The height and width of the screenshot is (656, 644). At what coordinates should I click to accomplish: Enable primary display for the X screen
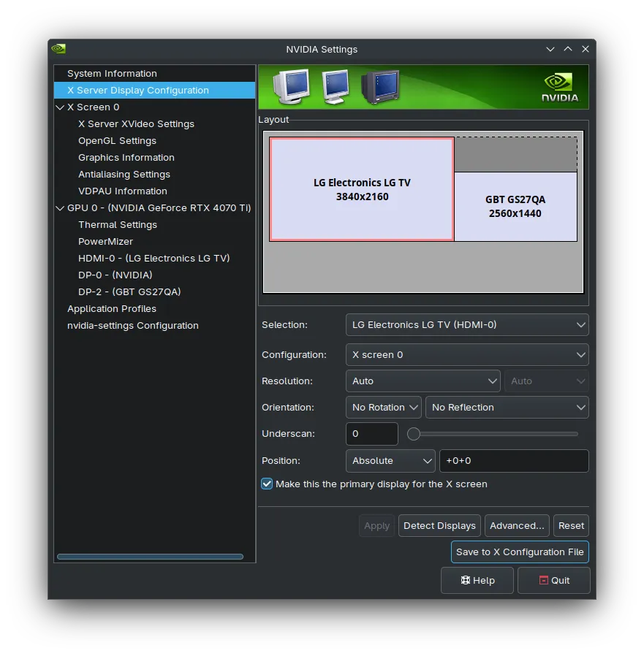(267, 484)
